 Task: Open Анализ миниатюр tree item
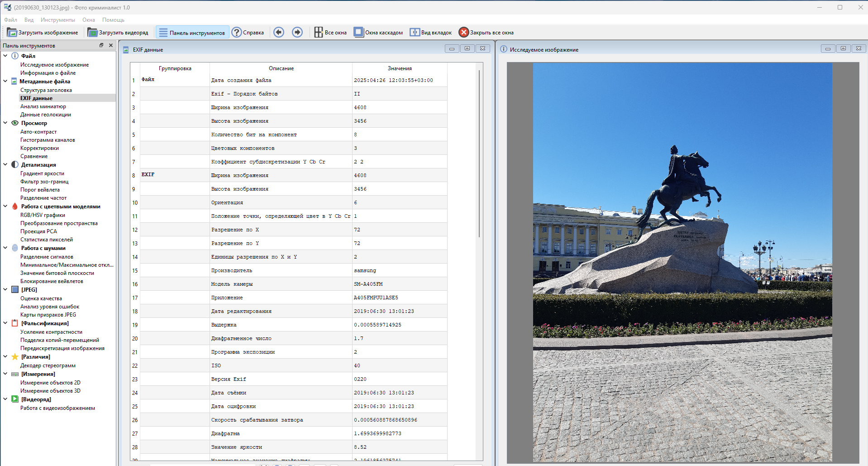43,106
